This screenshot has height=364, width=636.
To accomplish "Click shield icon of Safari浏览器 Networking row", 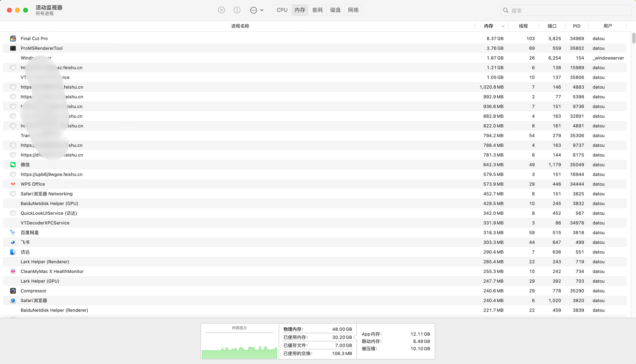I will tap(13, 194).
